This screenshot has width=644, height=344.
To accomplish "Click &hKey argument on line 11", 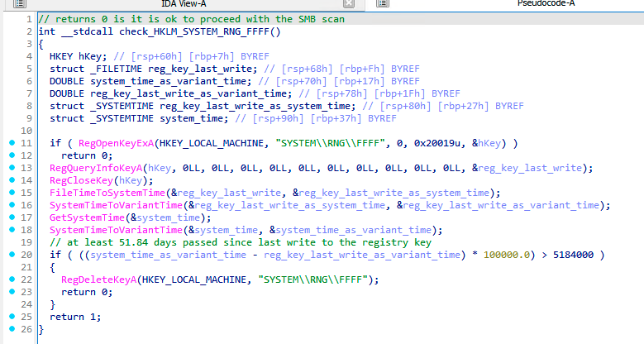I will (486, 143).
